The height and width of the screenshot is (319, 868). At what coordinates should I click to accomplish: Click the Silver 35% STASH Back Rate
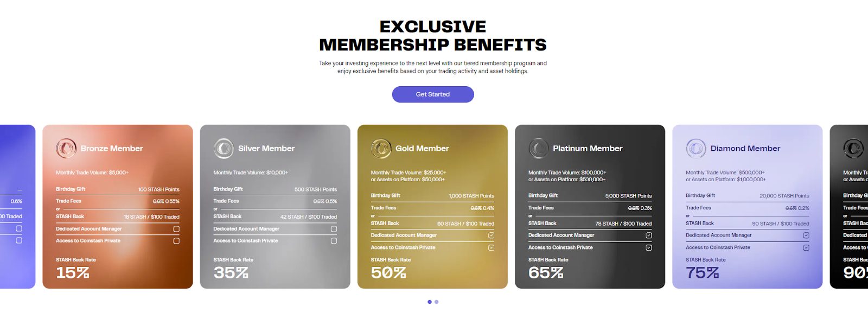click(x=231, y=272)
